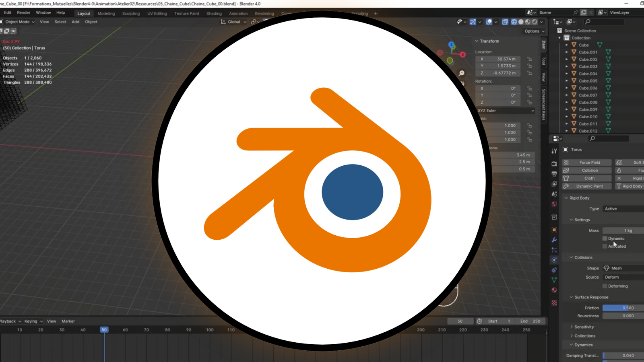Click the Collision physics button
This screenshot has width=644, height=362.
point(587,171)
